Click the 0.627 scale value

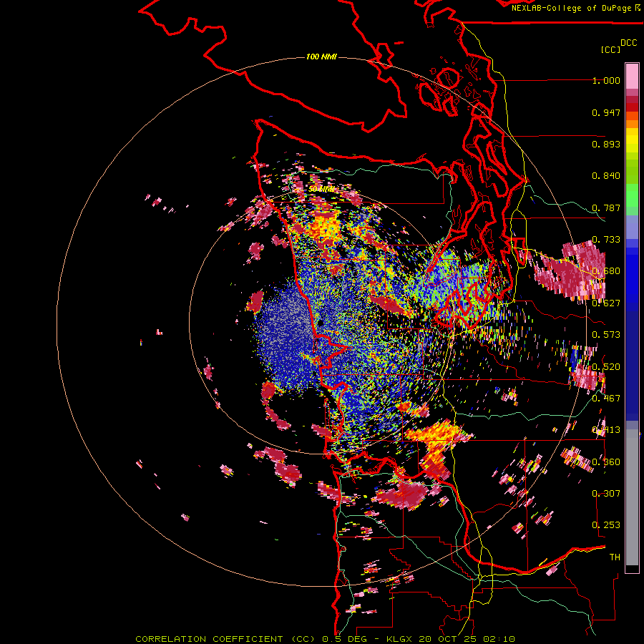606,303
